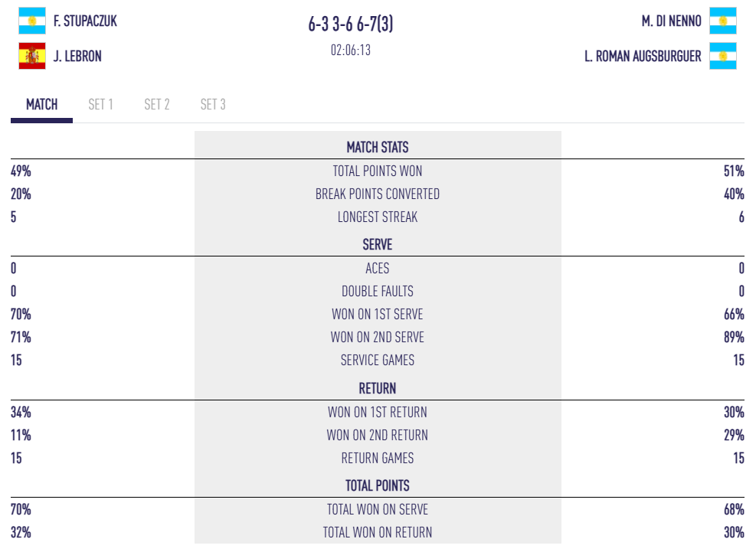Click the match score 6-3 3-6 6-7(3)
Screen dimensions: 756x552
pos(351,24)
